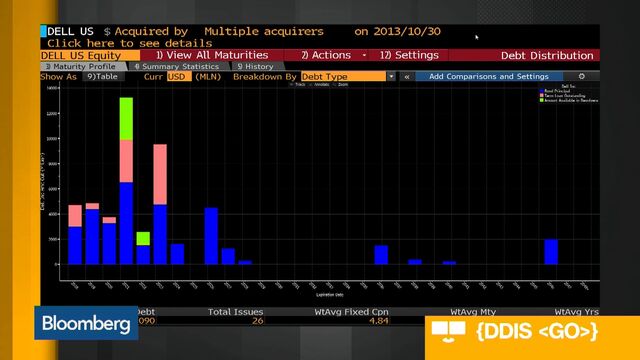
Task: Click the Debt Distribution title text
Action: pyautogui.click(x=547, y=56)
